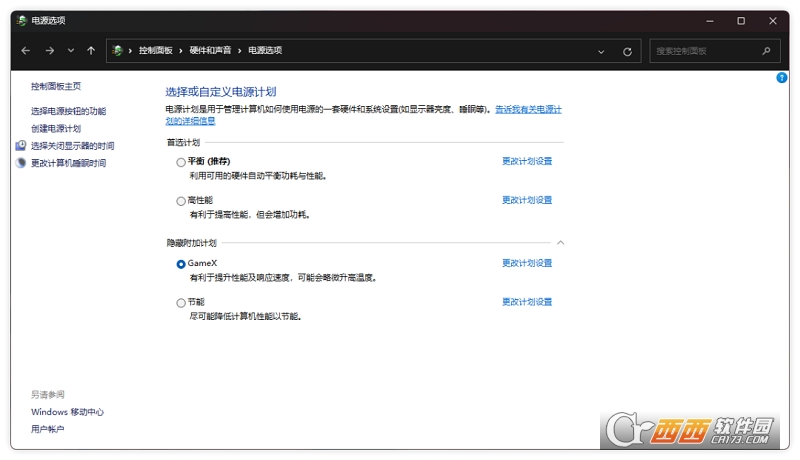Click 有利于提高性能，但会增加功耗 description
Image resolution: width=800 pixels, height=460 pixels.
pyautogui.click(x=250, y=215)
